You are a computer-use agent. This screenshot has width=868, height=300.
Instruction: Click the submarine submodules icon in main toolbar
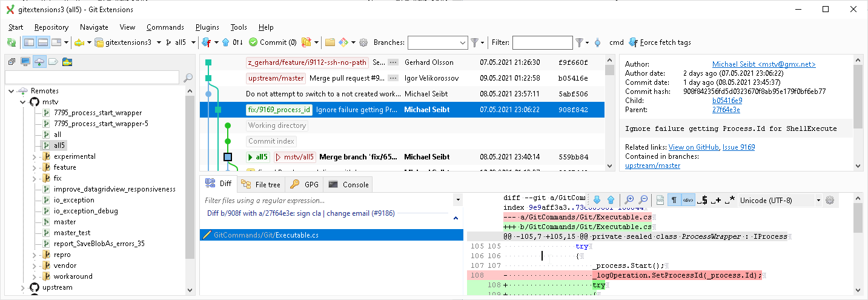(x=79, y=42)
